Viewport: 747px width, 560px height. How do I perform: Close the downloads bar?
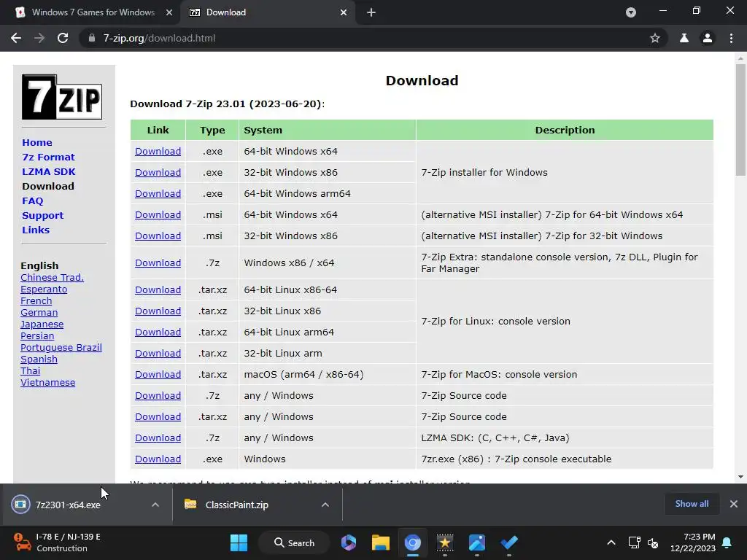click(x=734, y=504)
